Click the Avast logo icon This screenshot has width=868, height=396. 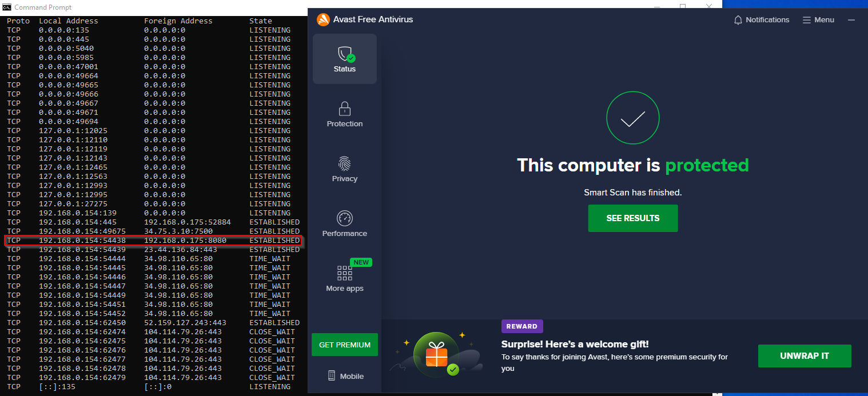[x=323, y=19]
